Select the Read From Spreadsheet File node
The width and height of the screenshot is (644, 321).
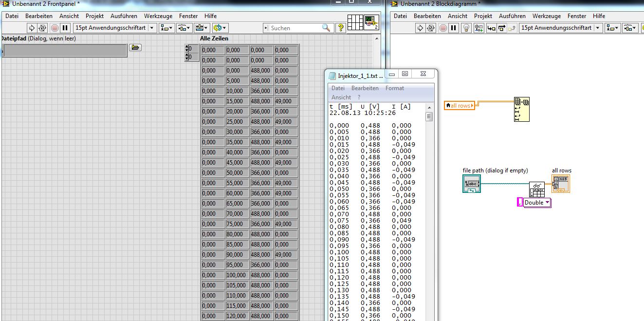[537, 189]
